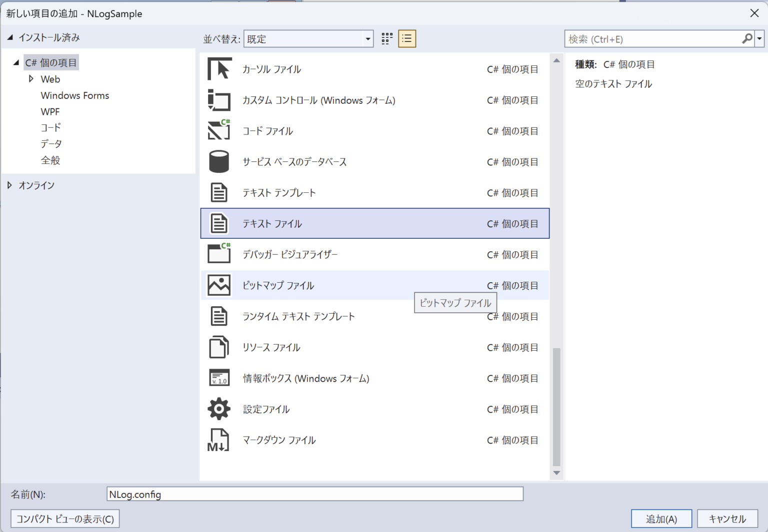
Task: Select the カーソル ファイル item template
Action: 271,69
